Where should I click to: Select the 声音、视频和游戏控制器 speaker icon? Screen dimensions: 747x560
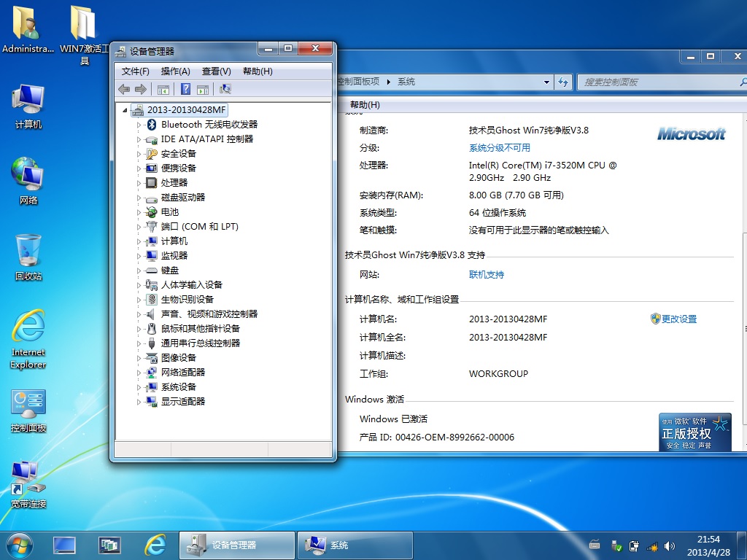tap(150, 314)
